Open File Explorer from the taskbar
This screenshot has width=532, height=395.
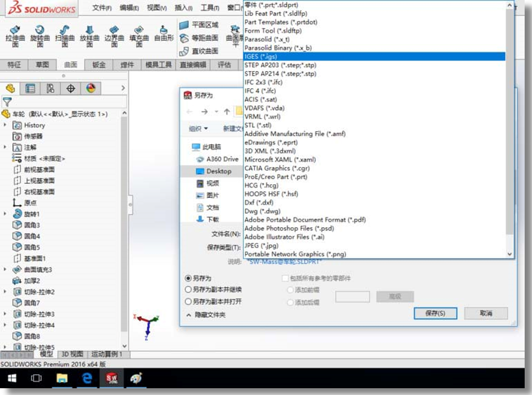62,378
